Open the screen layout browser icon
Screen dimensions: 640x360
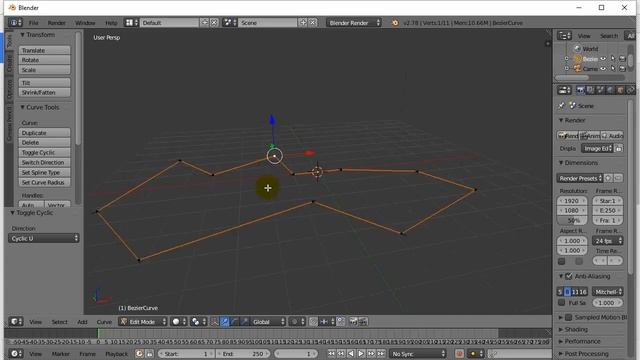(131, 22)
